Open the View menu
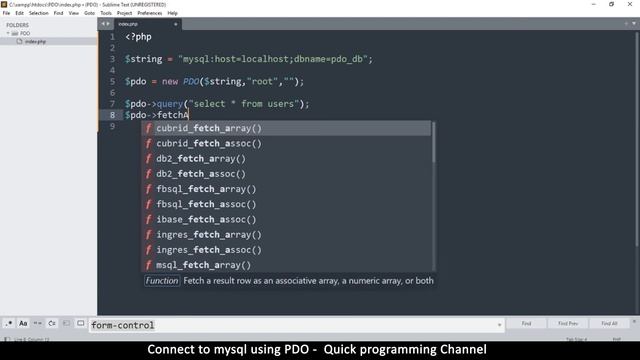The image size is (640, 360). pyautogui.click(x=73, y=13)
